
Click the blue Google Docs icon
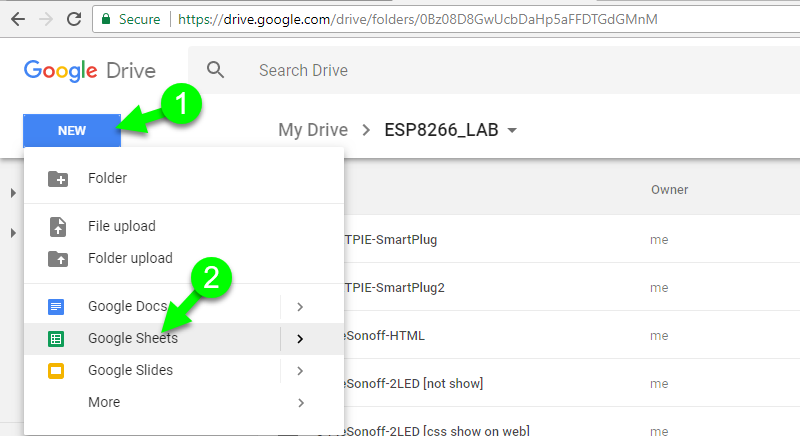pyautogui.click(x=56, y=306)
